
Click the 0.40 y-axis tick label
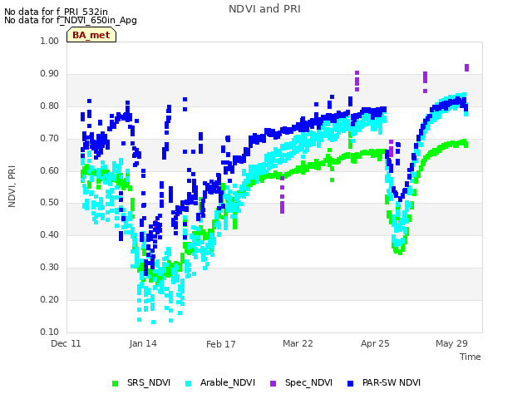point(50,234)
